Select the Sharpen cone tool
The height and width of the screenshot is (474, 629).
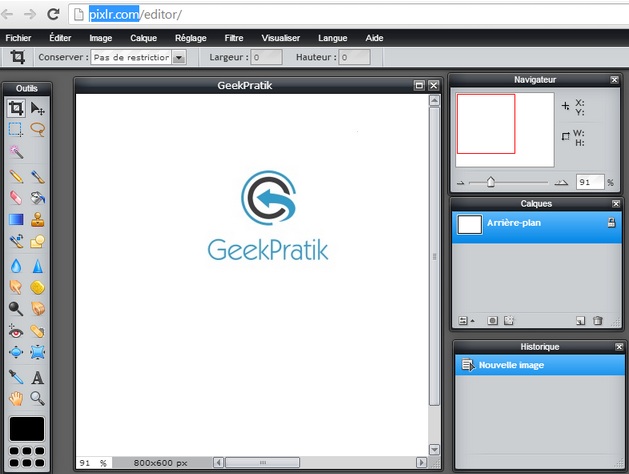coord(38,265)
